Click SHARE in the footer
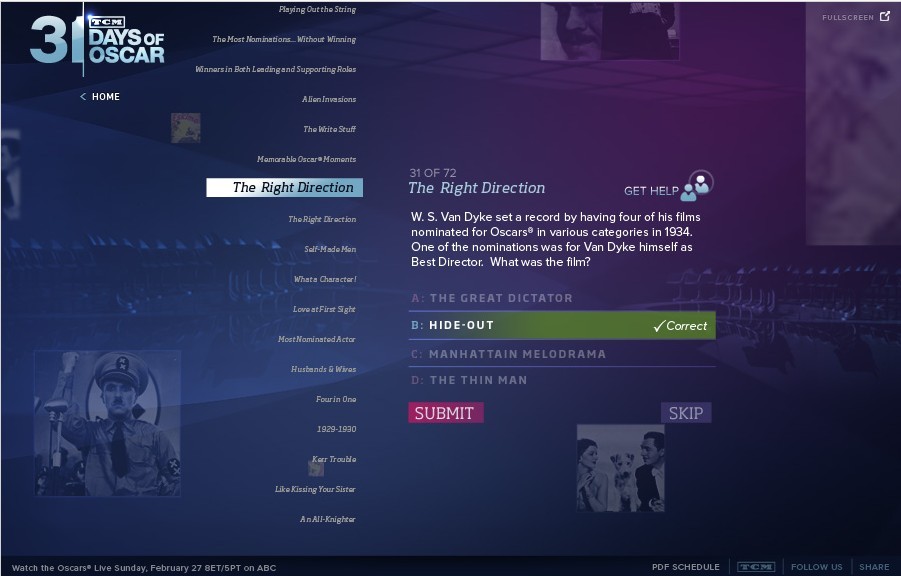The width and height of the screenshot is (901, 576). coord(874,567)
